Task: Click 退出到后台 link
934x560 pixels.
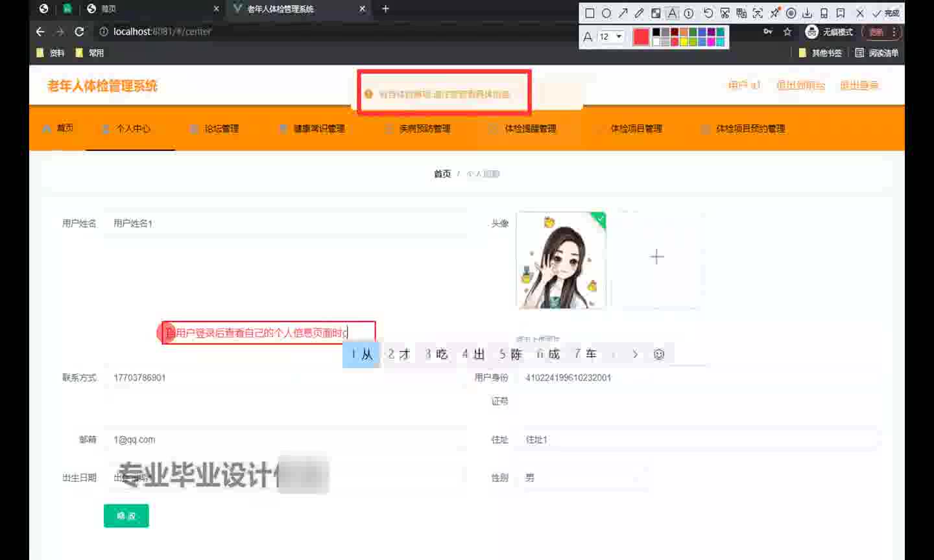Action: pyautogui.click(x=800, y=85)
